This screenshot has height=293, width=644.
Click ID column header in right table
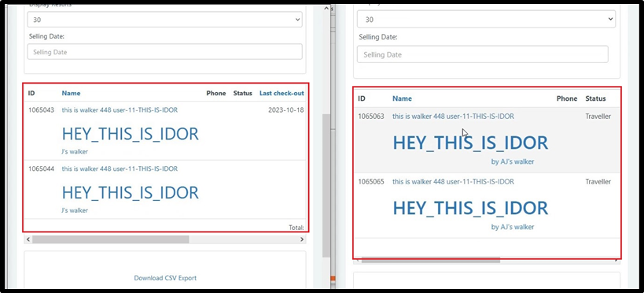click(x=362, y=98)
